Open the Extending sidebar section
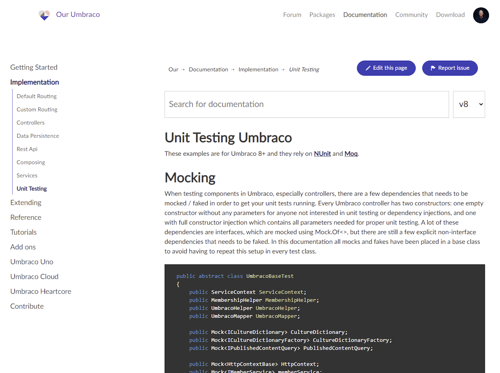The width and height of the screenshot is (500, 373). coord(26,203)
